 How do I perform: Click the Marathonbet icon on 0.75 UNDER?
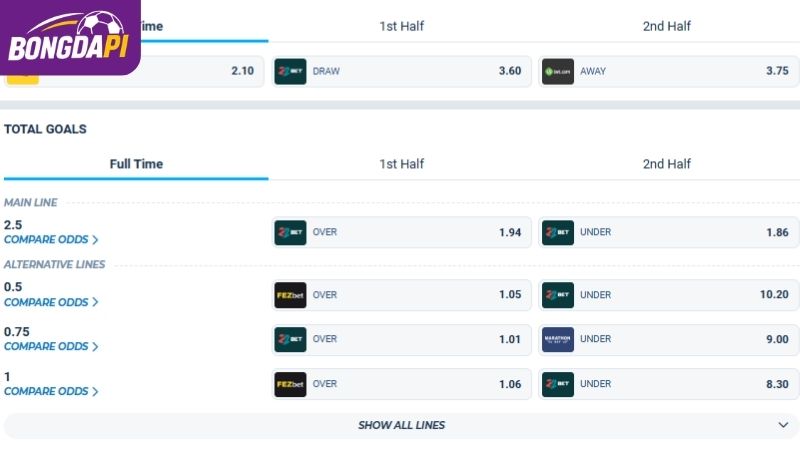pyautogui.click(x=558, y=339)
